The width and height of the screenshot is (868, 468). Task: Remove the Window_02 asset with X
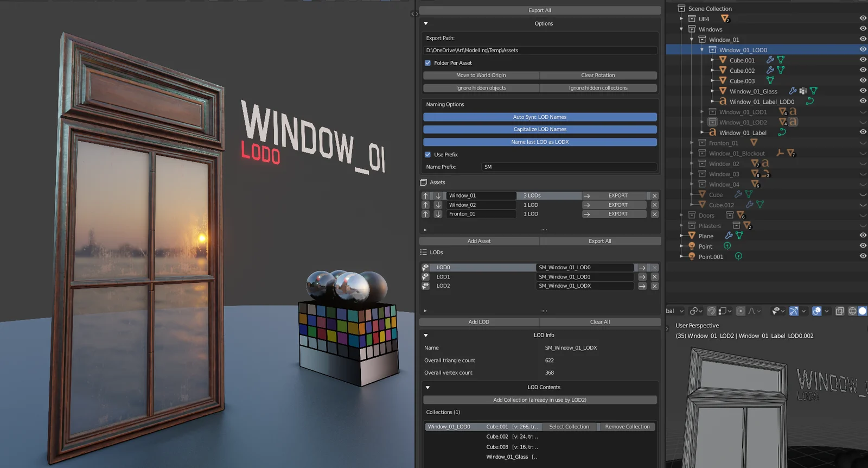pyautogui.click(x=654, y=205)
